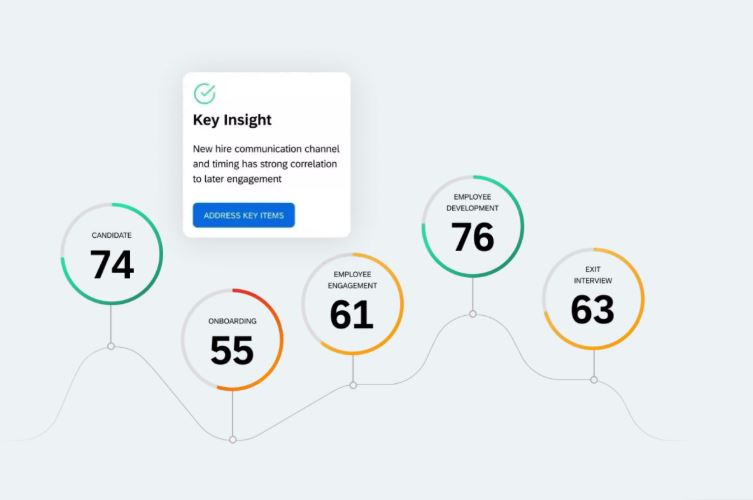Click the timeline node below Candidate
This screenshot has width=753, height=500.
(111, 346)
